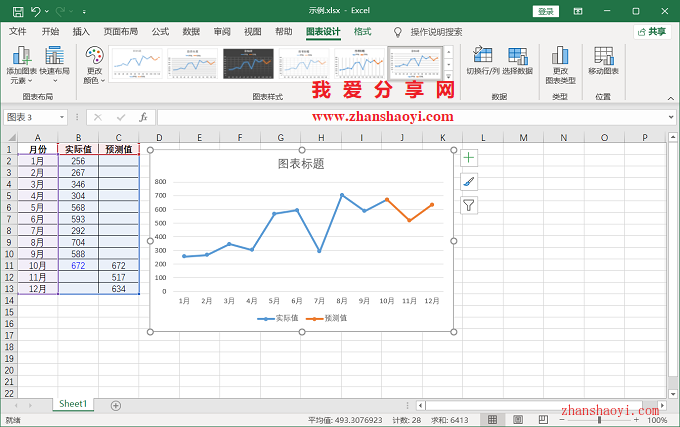Screen dimensions: 680x427
Task: Undo the last action
Action: pos(36,11)
